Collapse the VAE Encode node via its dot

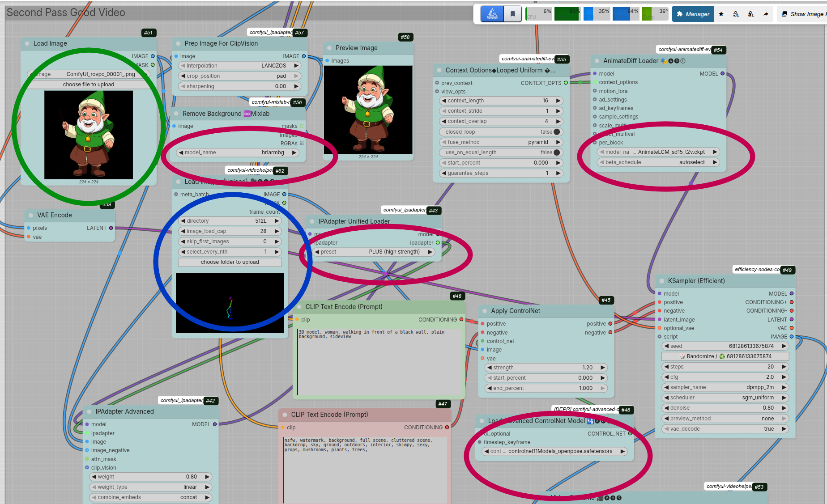coord(31,215)
